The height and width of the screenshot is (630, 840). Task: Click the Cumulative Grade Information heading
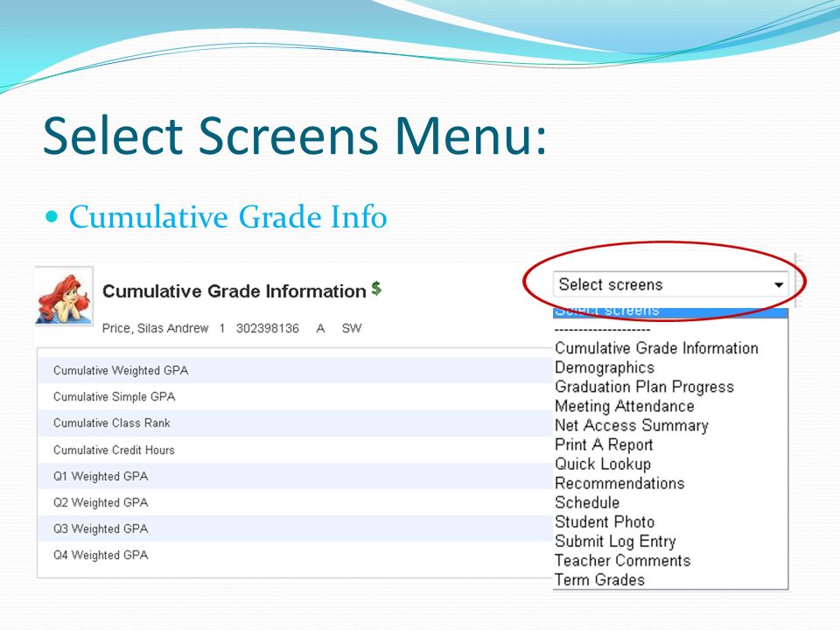[x=234, y=290]
